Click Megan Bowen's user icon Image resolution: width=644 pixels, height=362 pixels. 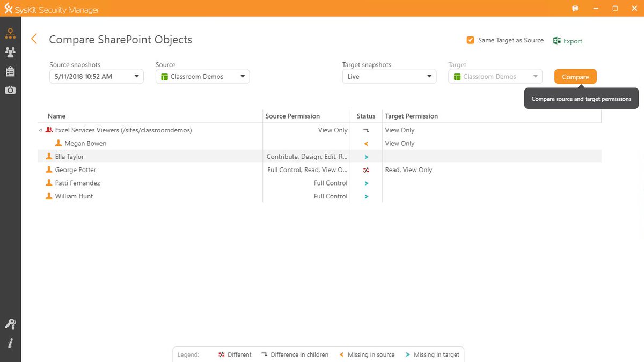point(58,143)
